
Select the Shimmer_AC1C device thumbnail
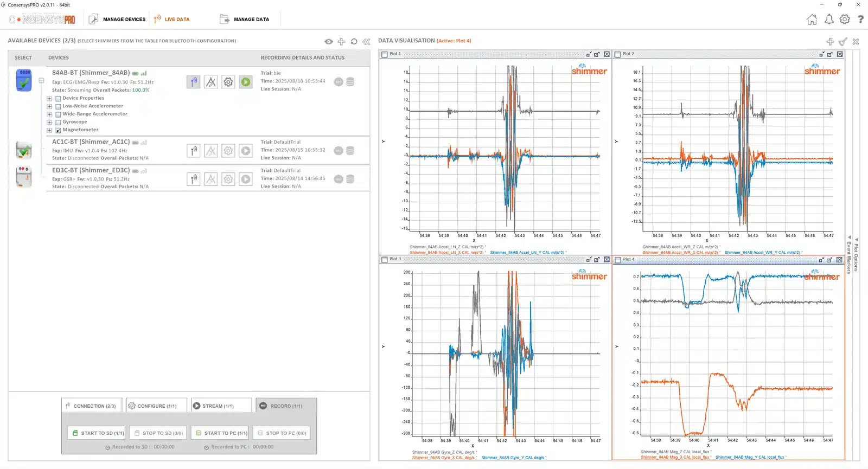tap(24, 150)
